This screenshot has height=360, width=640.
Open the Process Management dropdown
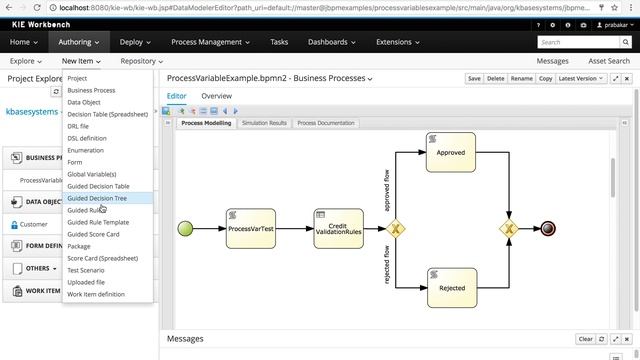point(210,42)
